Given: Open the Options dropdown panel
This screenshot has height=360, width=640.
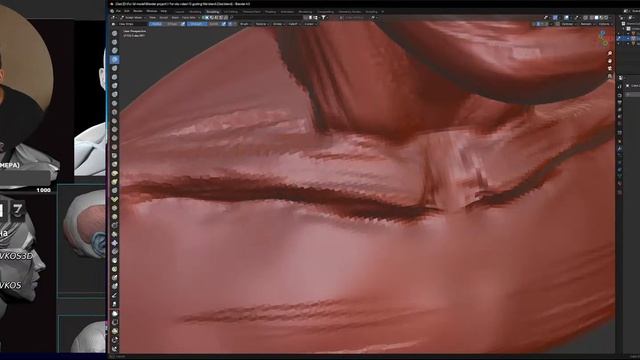Looking at the screenshot, I should coord(605,24).
